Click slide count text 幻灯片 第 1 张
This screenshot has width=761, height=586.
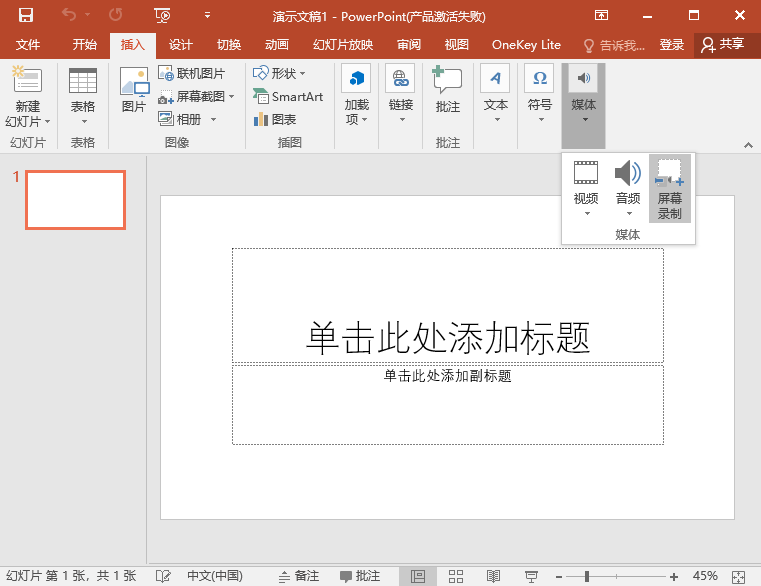(71, 576)
